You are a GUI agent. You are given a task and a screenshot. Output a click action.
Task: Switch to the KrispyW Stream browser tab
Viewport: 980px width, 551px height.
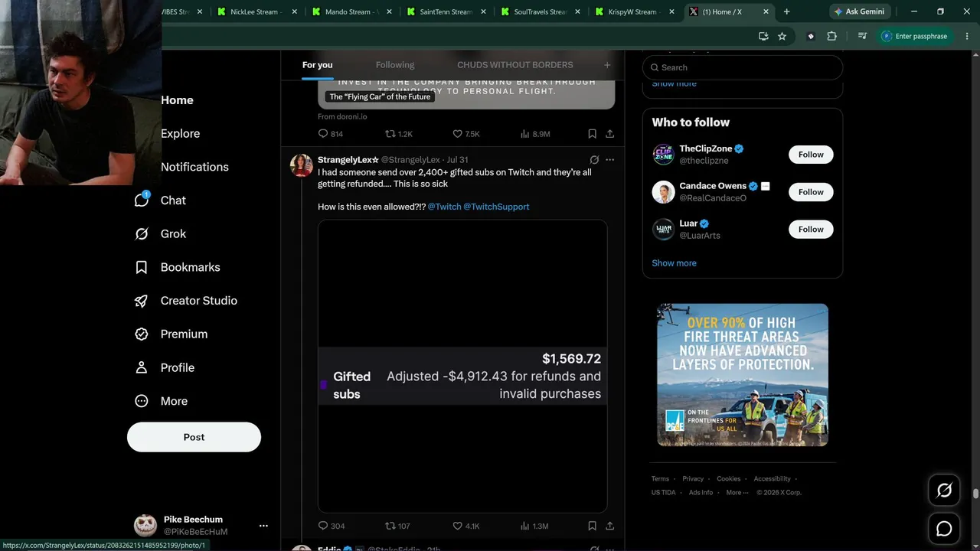pos(634,11)
